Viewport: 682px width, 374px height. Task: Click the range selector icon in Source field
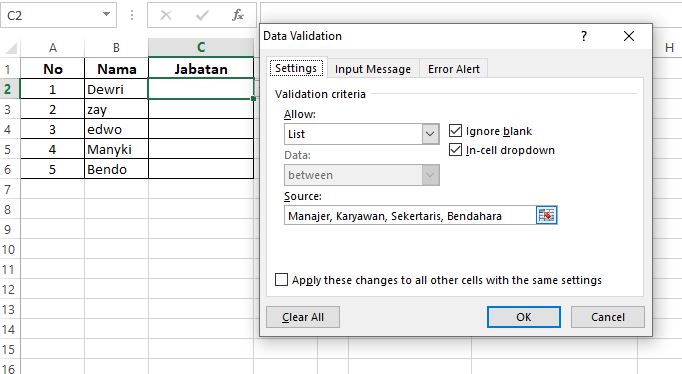coord(546,215)
